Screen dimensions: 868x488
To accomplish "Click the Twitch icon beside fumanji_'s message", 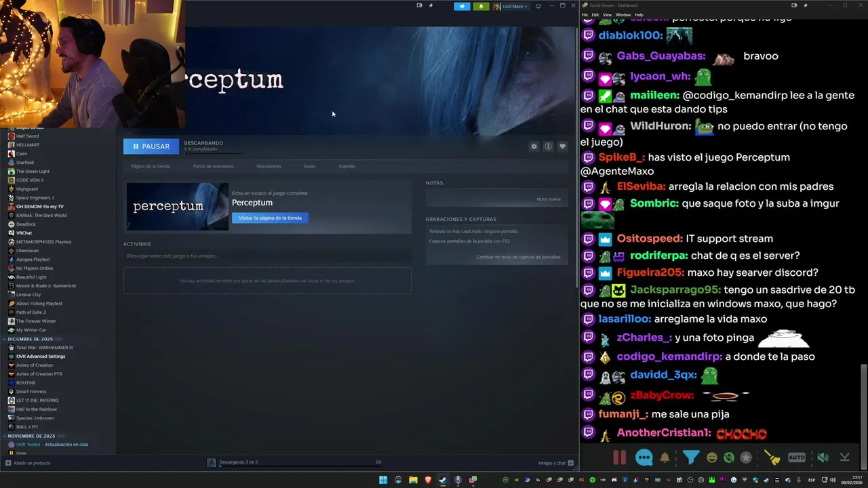I will coord(588,413).
